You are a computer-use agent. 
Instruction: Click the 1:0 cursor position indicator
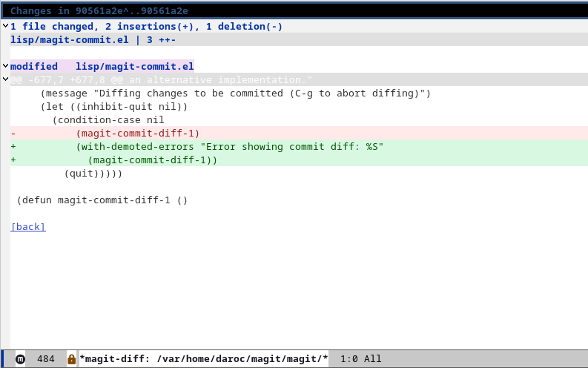pyautogui.click(x=348, y=359)
